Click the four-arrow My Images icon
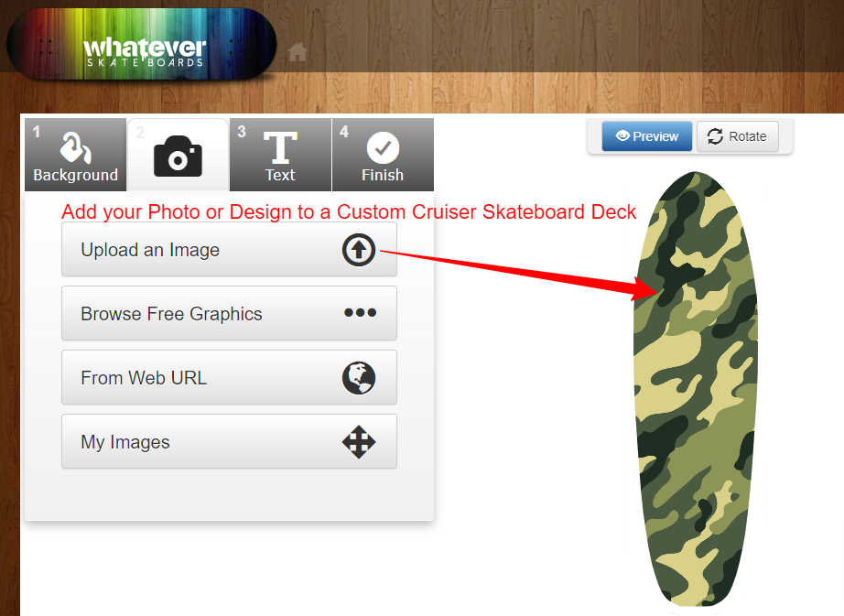The width and height of the screenshot is (844, 616). tap(359, 442)
